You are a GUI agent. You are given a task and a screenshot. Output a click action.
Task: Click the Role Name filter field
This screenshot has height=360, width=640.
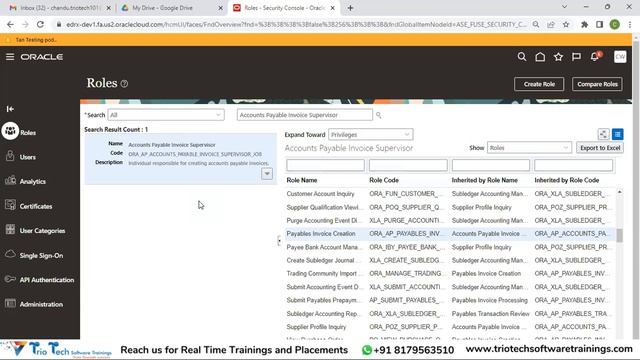pyautogui.click(x=325, y=165)
